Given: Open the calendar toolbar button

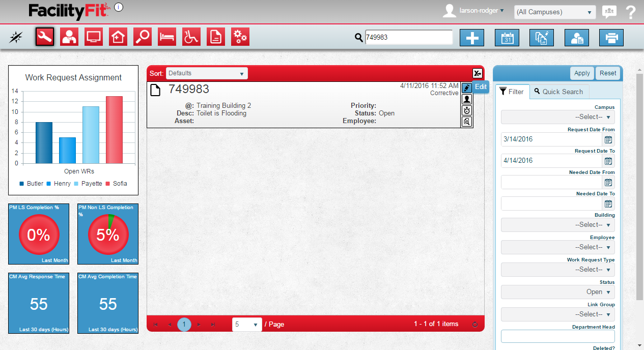Looking at the screenshot, I should click(507, 38).
